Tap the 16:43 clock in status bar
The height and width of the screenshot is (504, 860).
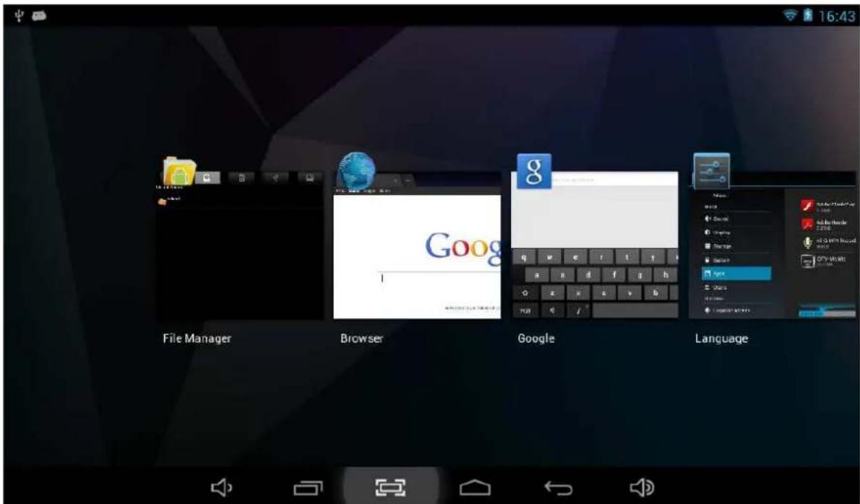click(x=837, y=16)
